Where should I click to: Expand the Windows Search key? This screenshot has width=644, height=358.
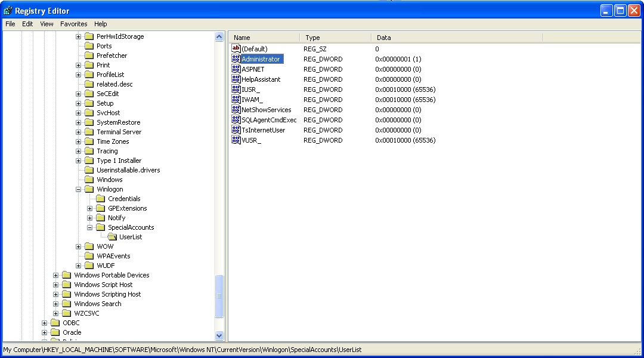56,304
